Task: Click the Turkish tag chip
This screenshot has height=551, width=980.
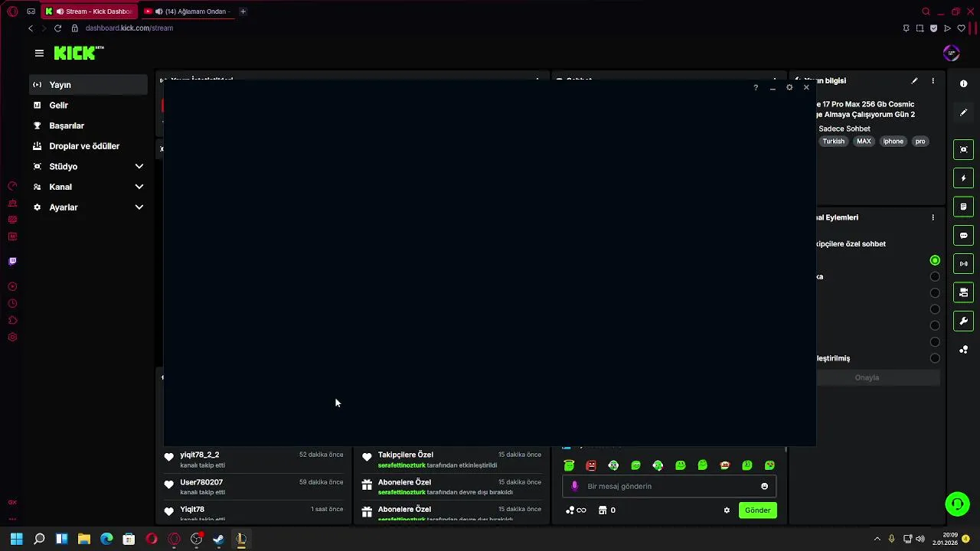Action: 834,141
